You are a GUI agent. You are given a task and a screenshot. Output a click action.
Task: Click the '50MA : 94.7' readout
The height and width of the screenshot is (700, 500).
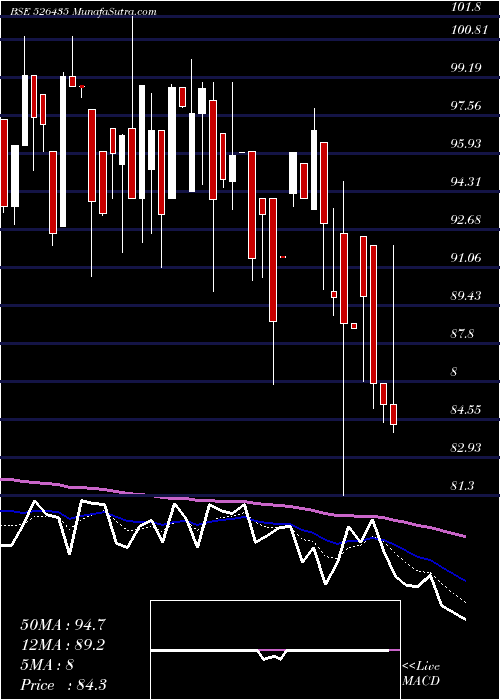(x=63, y=625)
